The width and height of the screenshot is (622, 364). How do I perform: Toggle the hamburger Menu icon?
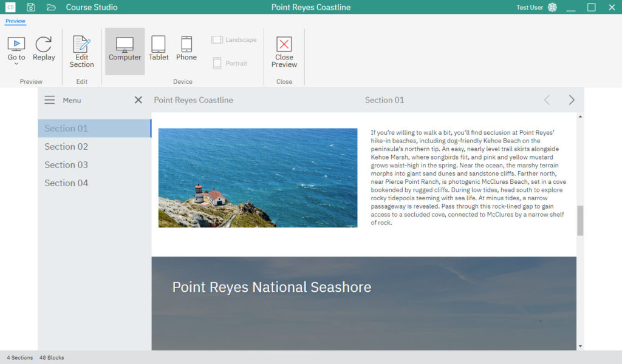coord(50,100)
